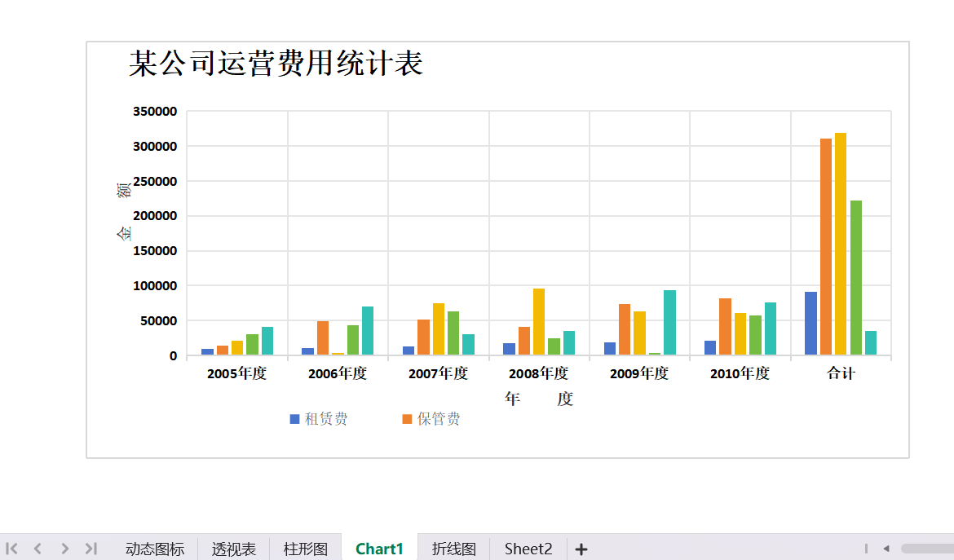
Task: Add a new sheet with plus icon
Action: [x=581, y=549]
